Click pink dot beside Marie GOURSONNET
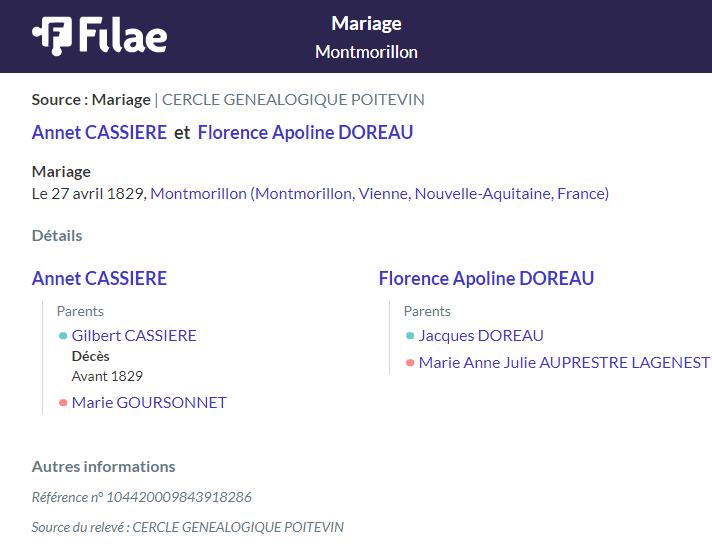712x554 pixels. coord(63,402)
